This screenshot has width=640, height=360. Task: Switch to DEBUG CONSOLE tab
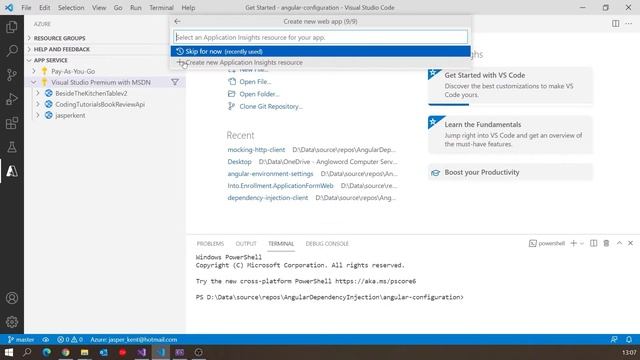pos(327,244)
